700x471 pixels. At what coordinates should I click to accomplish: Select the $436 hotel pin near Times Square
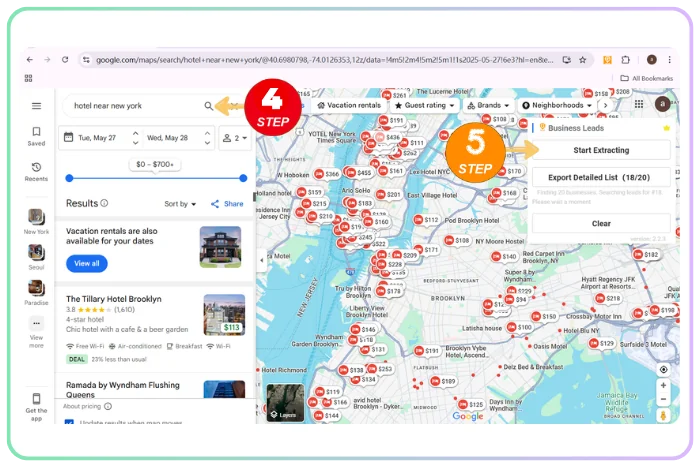tap(388, 137)
